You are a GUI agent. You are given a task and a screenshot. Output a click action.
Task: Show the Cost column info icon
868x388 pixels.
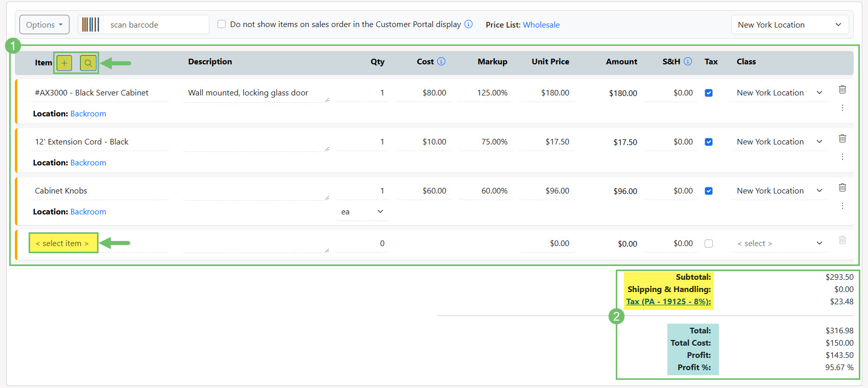441,61
